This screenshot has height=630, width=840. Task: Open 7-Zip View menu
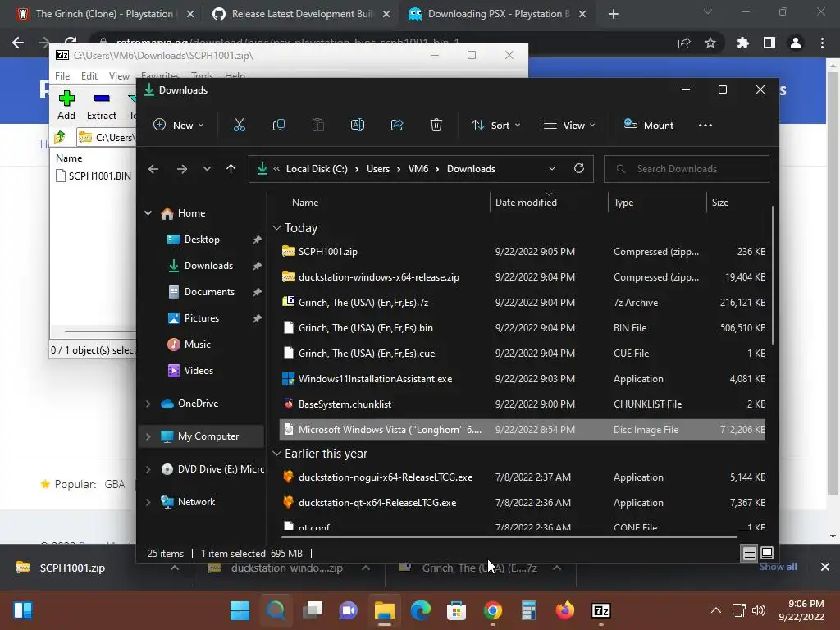(x=119, y=76)
